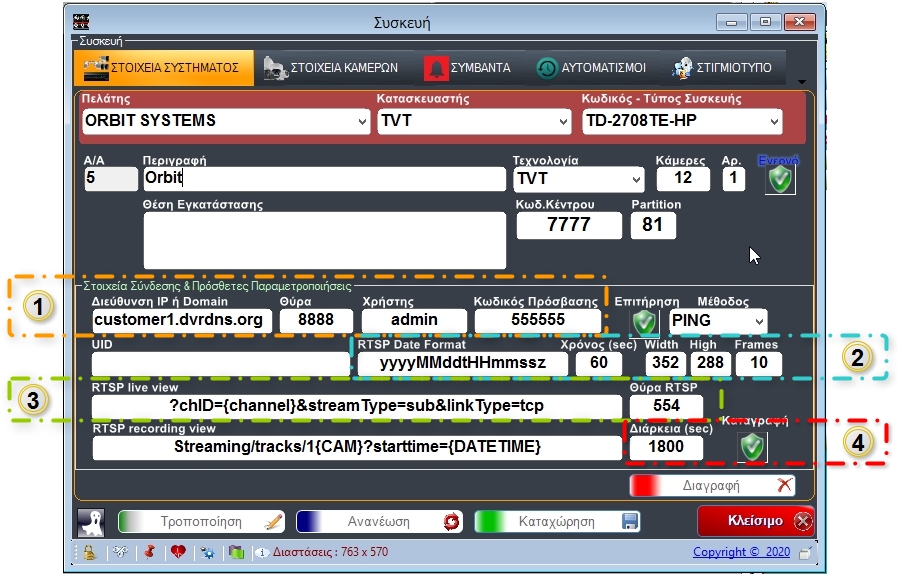Open the ΣΥΜΒΑΝΤΑ tab
This screenshot has width=898, height=577.
467,68
